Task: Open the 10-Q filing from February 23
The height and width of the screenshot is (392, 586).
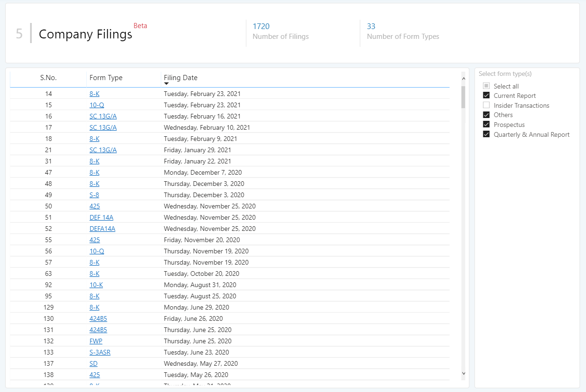Action: coord(97,104)
